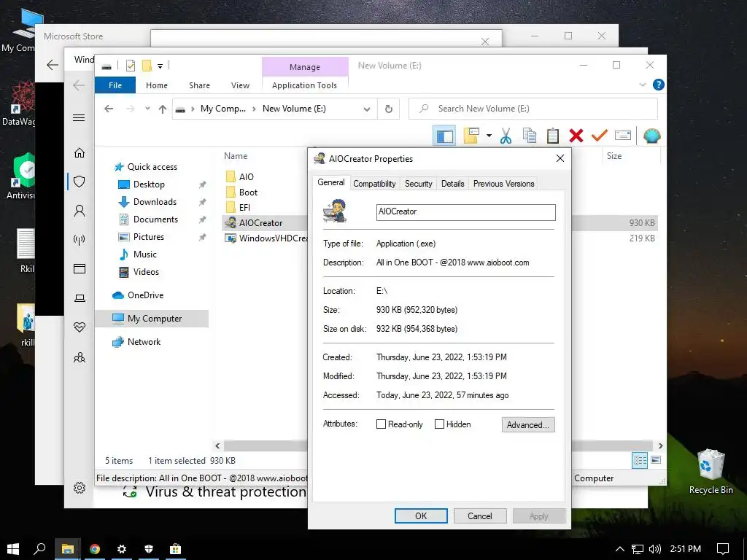Switch to Compatibility tab in Properties
The height and width of the screenshot is (560, 747).
coord(374,184)
